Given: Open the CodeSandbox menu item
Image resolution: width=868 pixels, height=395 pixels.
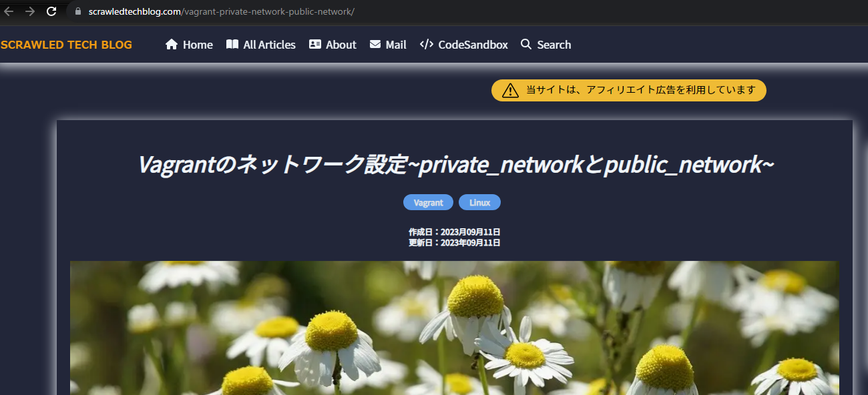Looking at the screenshot, I should point(464,45).
